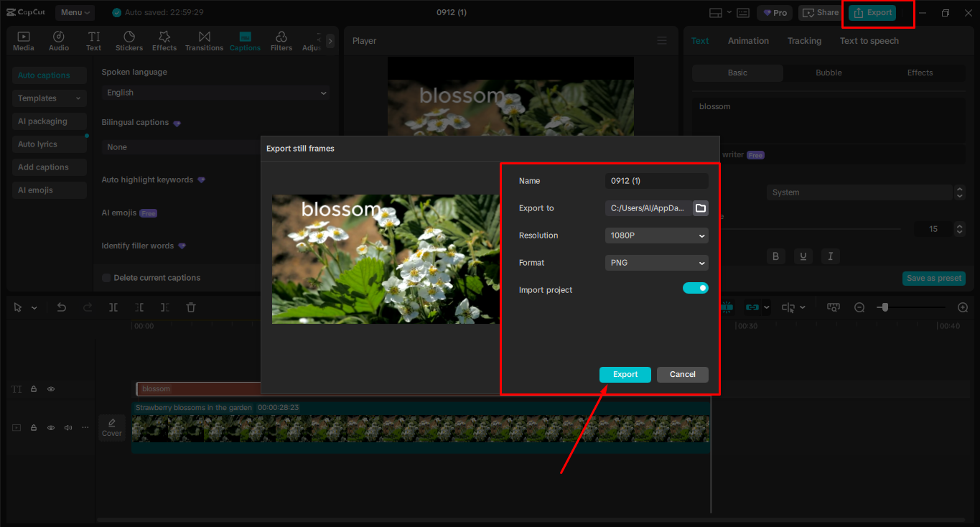
Task: Switch to the Transitions panel
Action: pos(204,40)
